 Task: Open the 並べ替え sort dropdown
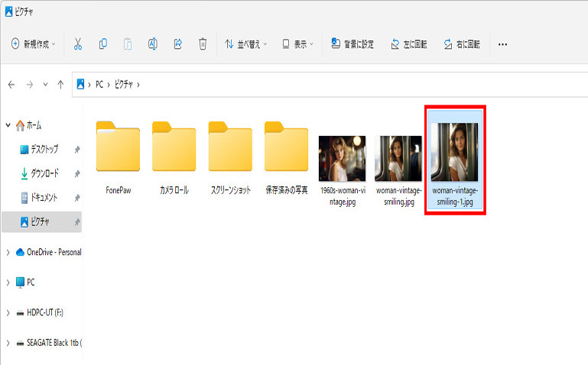(x=246, y=44)
